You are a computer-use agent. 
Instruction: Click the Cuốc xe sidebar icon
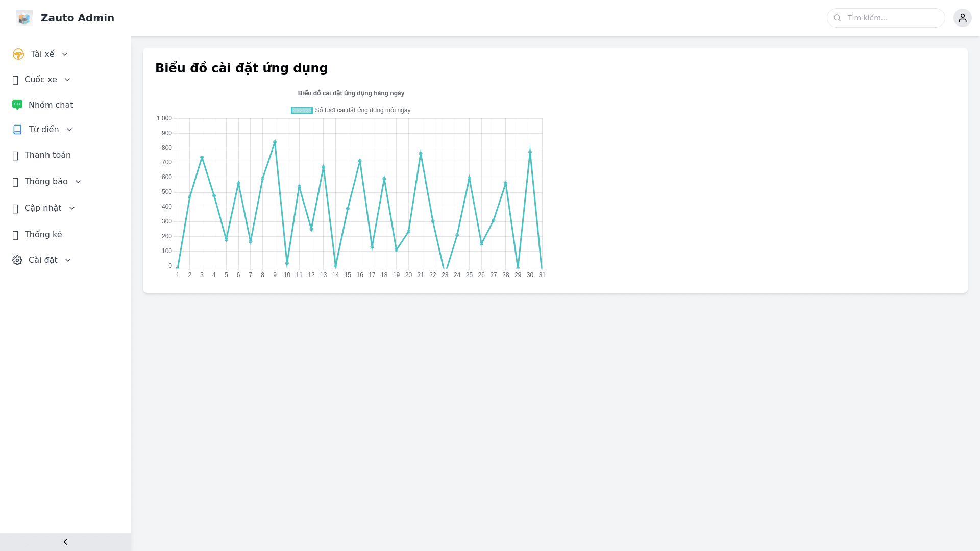15,80
